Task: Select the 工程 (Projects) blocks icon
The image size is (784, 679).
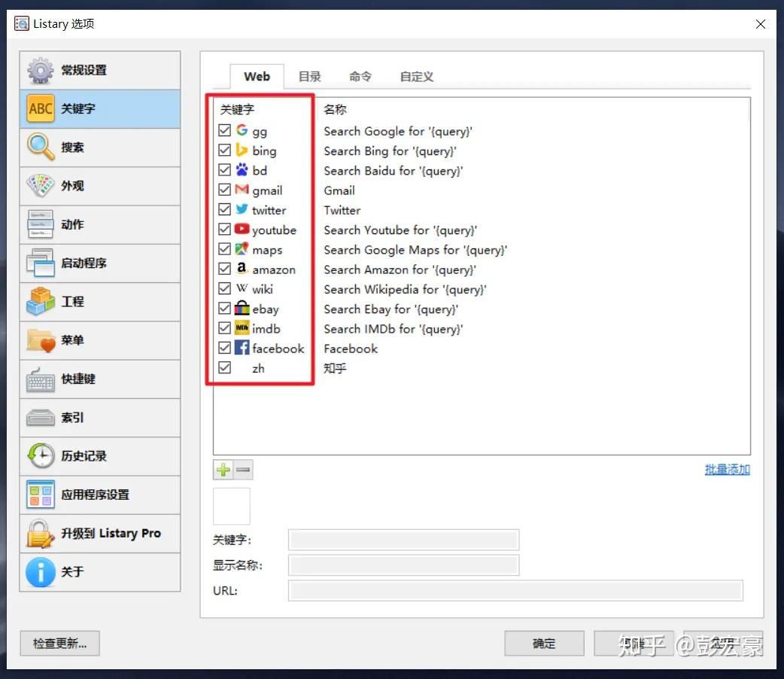Action: tap(40, 301)
